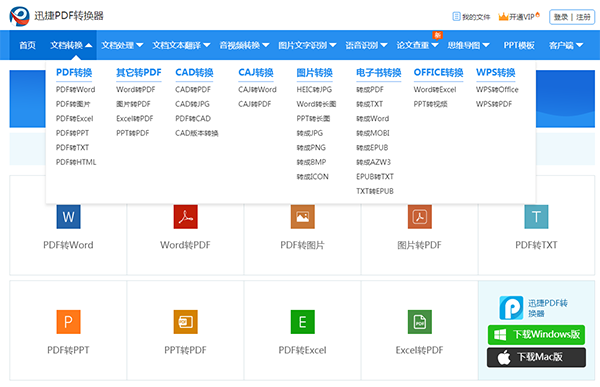Click the PPT转PDF tile icon

[186, 322]
